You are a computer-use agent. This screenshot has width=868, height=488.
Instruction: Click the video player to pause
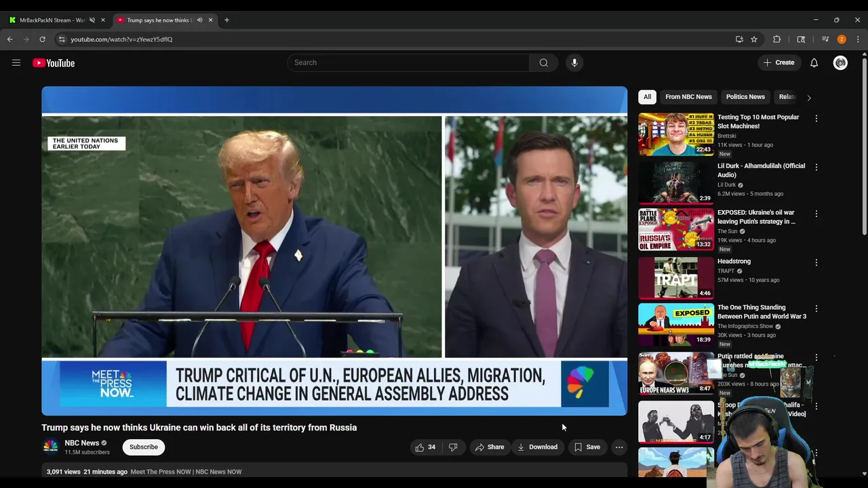click(x=334, y=251)
